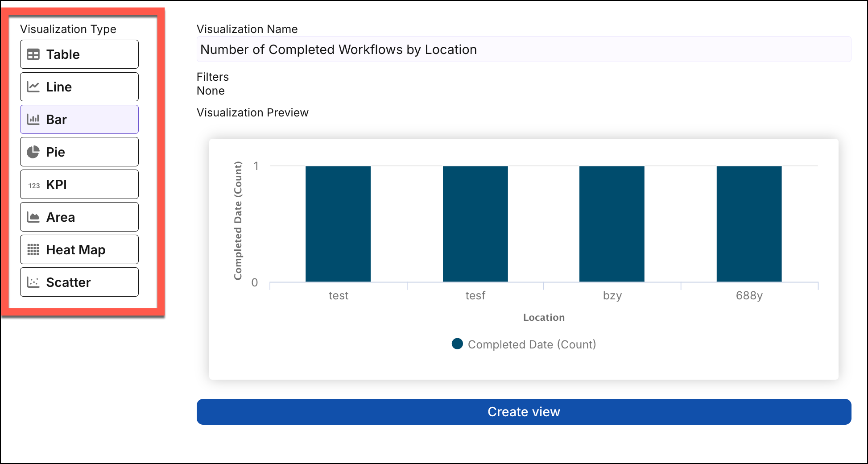Screen dimensions: 868x464
Task: Switch to Heat Map label
Action: click(x=76, y=250)
